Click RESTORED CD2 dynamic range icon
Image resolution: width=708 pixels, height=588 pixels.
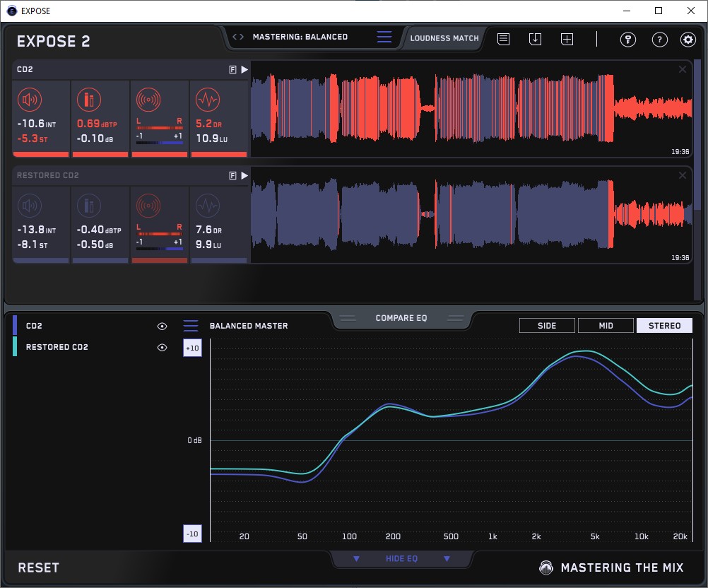click(208, 206)
